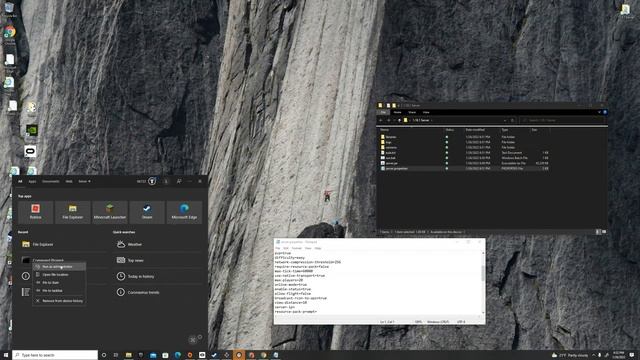The image size is (640, 360).
Task: Open File Explorer under Recent list
Action: [x=61, y=244]
